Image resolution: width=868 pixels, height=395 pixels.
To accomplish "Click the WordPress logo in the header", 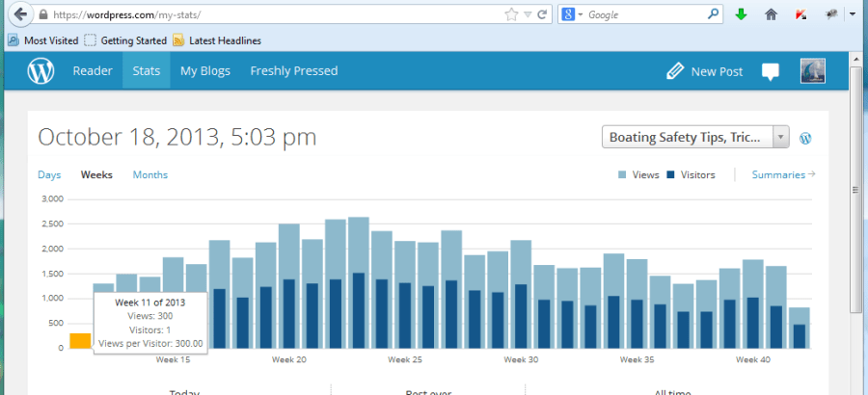I will pyautogui.click(x=41, y=70).
